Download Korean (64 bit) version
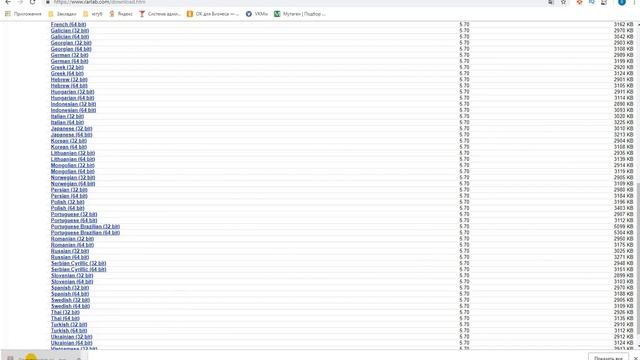Screen dimensions: 640x360 (x=69, y=147)
